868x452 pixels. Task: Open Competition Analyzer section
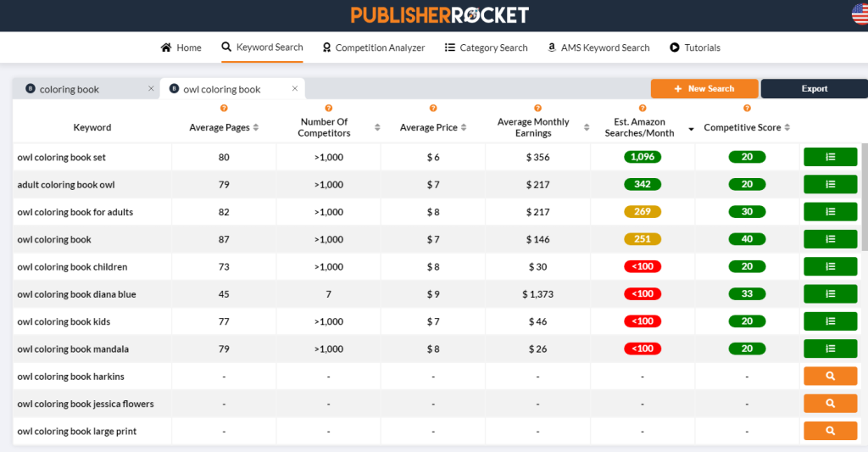coord(374,47)
